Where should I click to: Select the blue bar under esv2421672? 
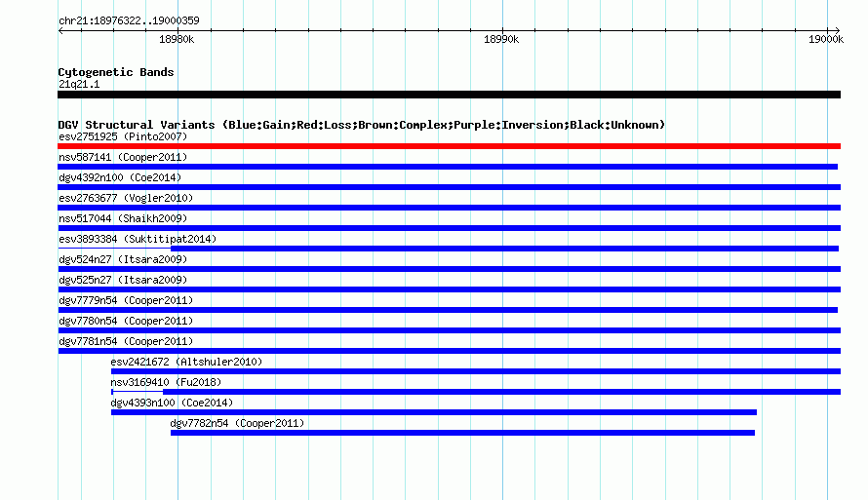click(476, 371)
